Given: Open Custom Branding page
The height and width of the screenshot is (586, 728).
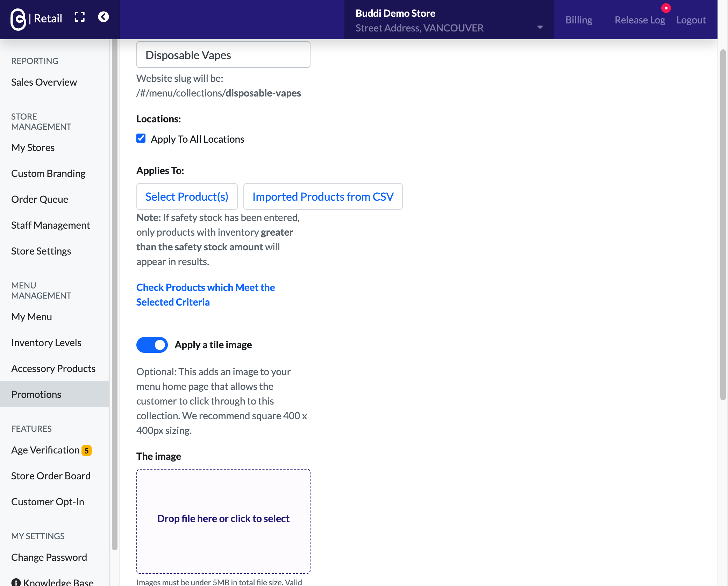Looking at the screenshot, I should pos(48,173).
